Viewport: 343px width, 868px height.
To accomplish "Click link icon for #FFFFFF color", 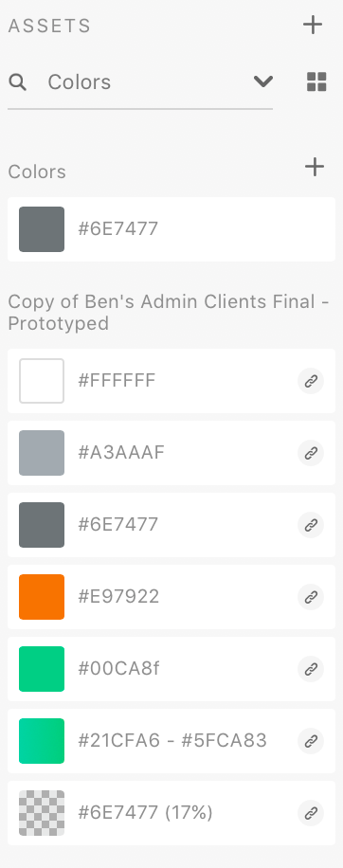I will click(311, 381).
